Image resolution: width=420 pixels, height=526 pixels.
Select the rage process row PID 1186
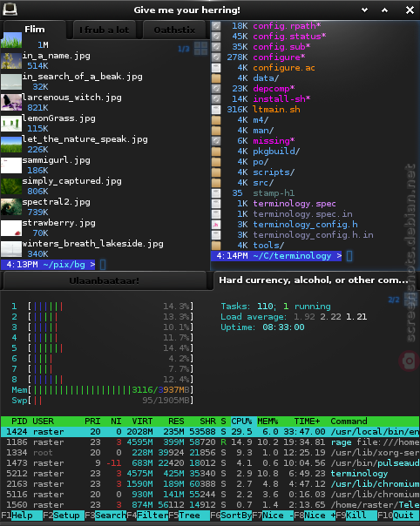(x=210, y=442)
